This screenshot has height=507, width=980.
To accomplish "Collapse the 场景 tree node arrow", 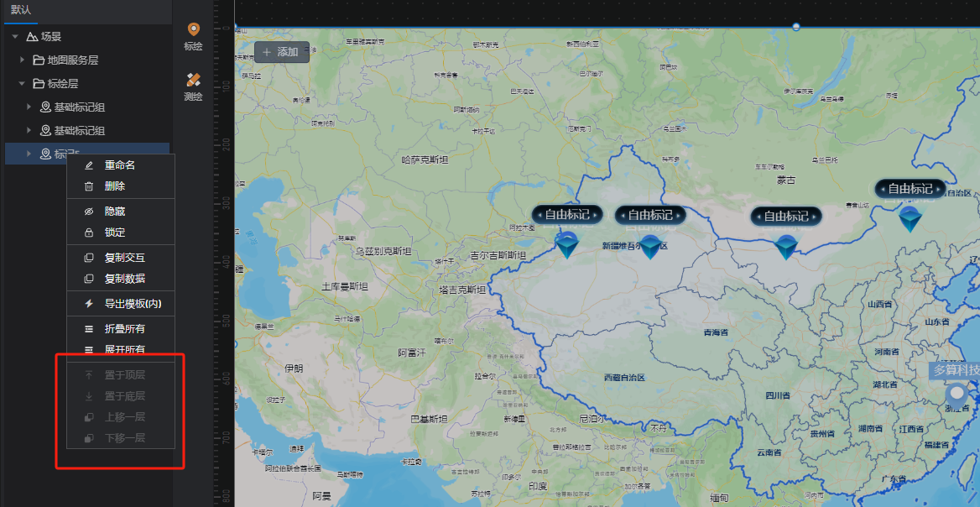I will [14, 37].
